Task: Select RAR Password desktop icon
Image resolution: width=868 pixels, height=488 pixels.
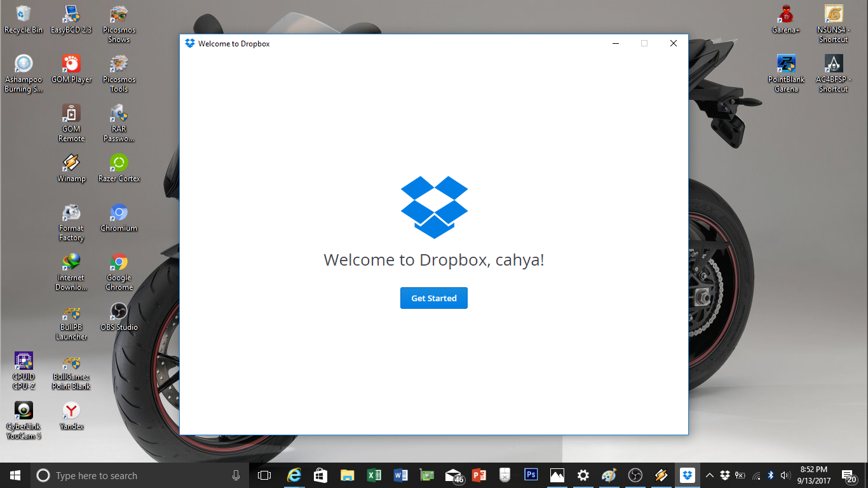Action: pyautogui.click(x=119, y=123)
